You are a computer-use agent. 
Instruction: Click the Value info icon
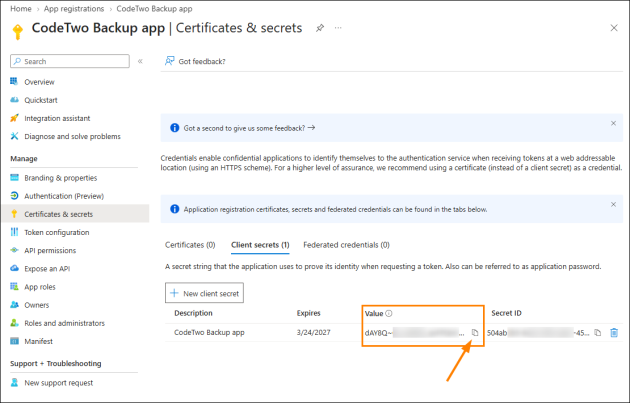point(389,313)
